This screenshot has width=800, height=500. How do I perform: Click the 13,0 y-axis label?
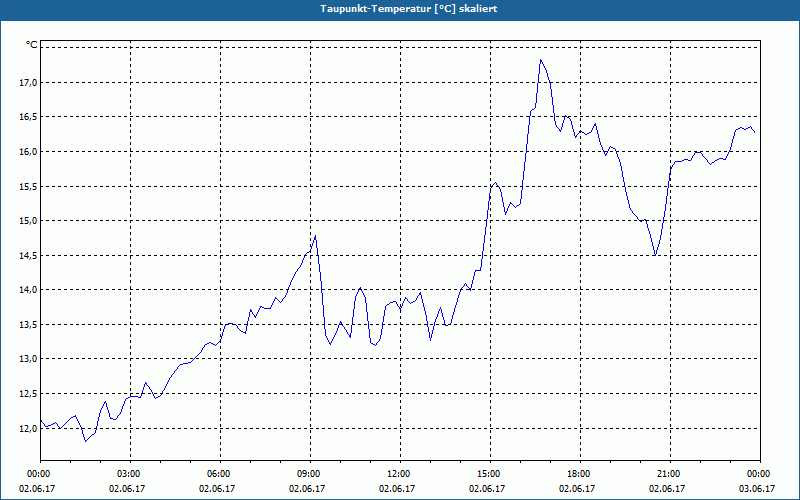click(28, 359)
